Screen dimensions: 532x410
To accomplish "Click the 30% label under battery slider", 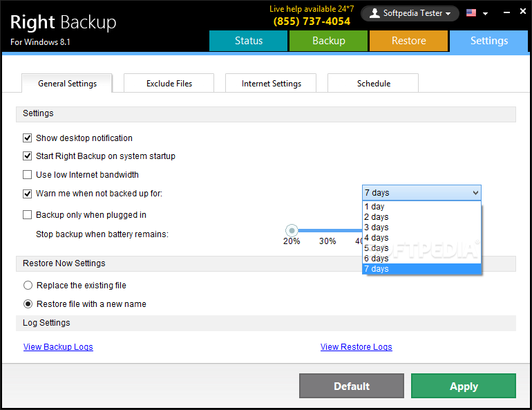I will 327,241.
